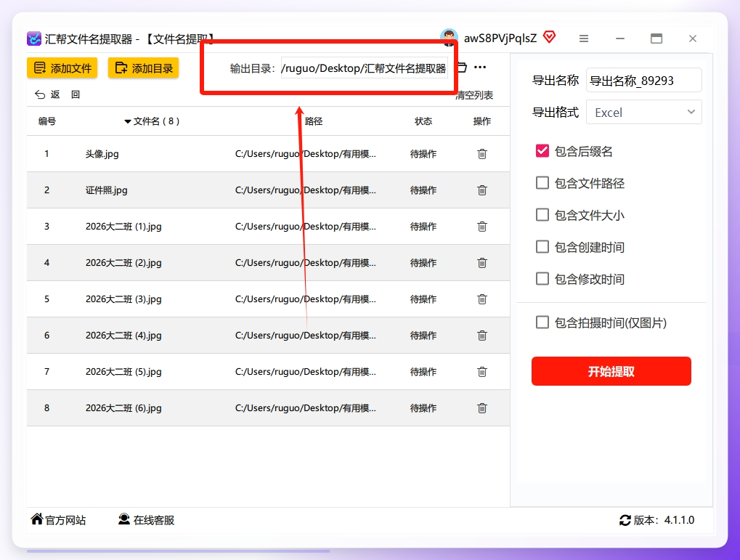The image size is (740, 560).
Task: Enable 包含修改时间 checkbox
Action: click(x=542, y=279)
